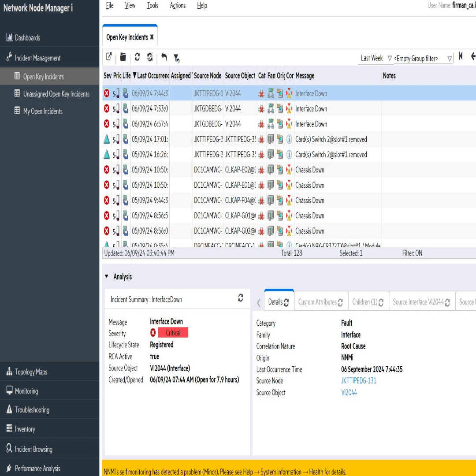Select the CLKAP-E02 Chassis Down incident row

[x=310, y=170]
